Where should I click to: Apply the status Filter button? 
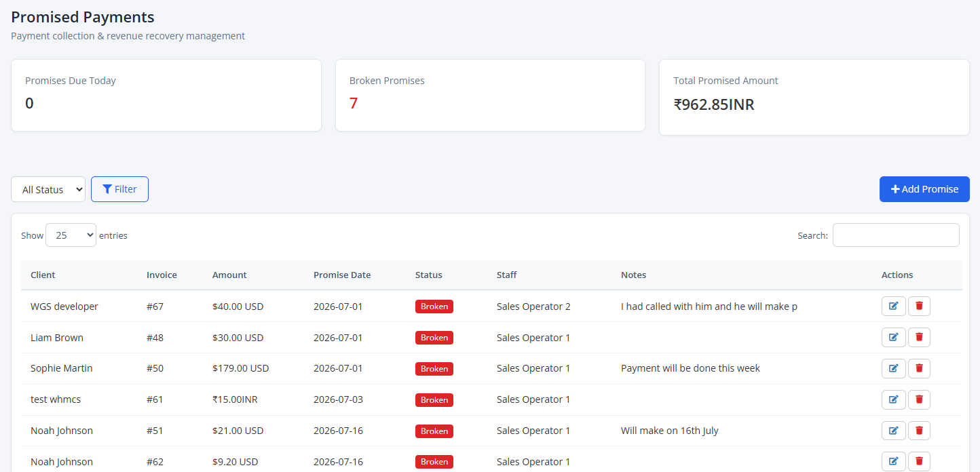119,189
